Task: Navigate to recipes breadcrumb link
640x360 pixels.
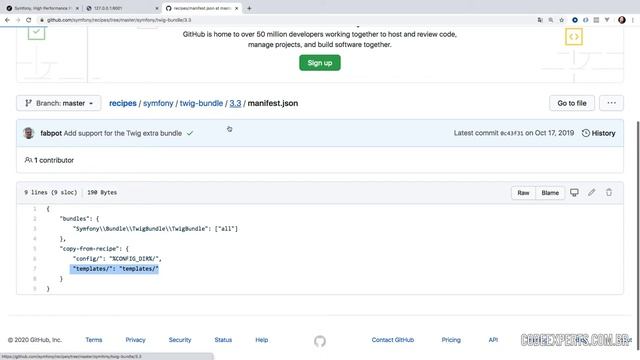Action: [x=122, y=103]
